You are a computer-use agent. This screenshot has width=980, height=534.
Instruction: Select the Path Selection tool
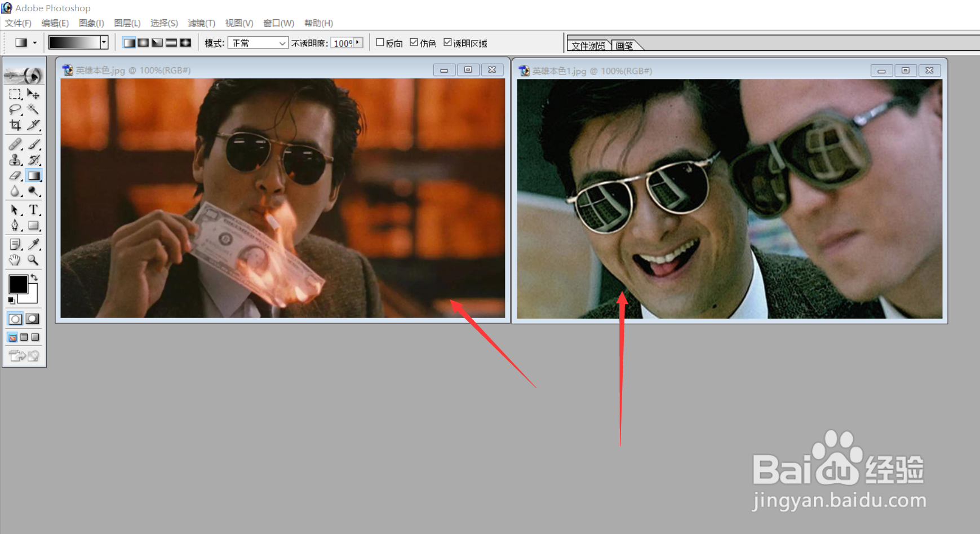coord(15,210)
